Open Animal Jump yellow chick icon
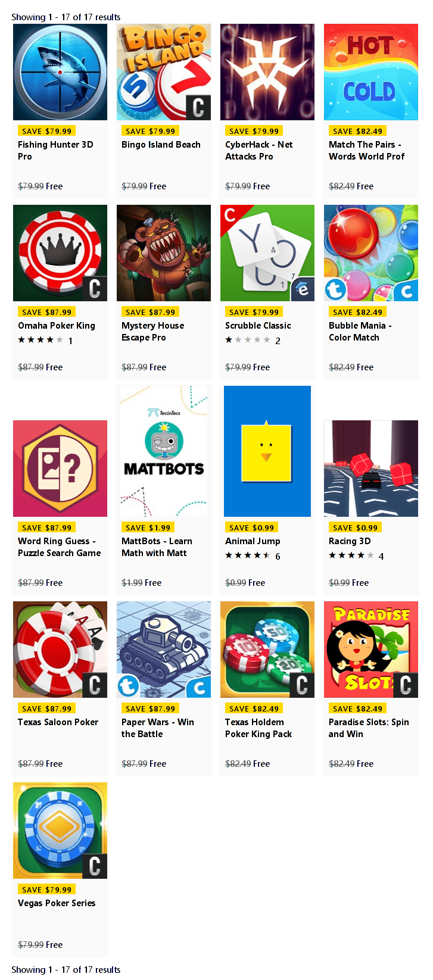Viewport: 433px width, 980px height. click(x=267, y=451)
